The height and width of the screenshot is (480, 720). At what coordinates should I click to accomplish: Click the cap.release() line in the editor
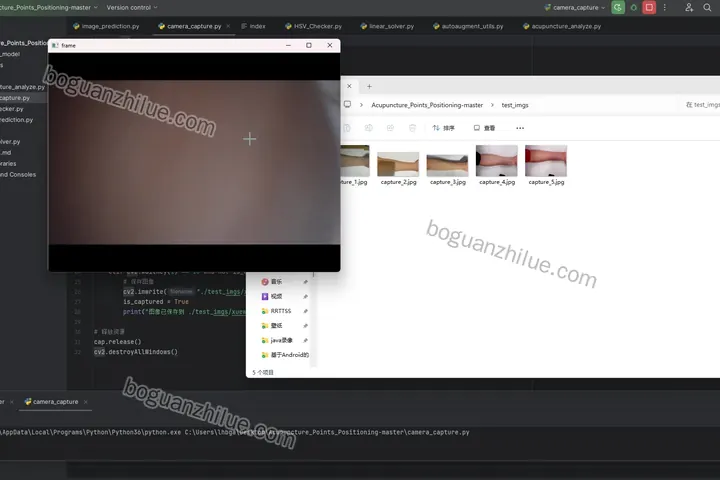[x=118, y=342]
